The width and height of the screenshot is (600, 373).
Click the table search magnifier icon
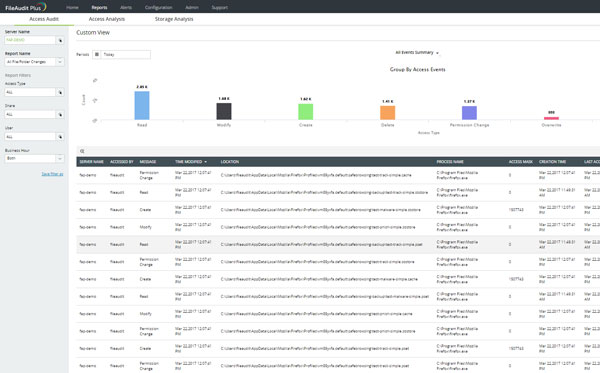click(x=82, y=151)
